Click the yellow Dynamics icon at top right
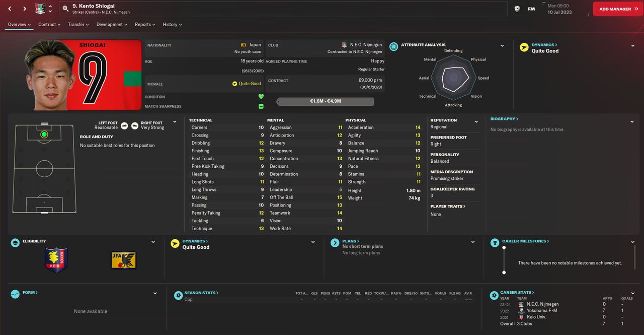Image resolution: width=644 pixels, height=335 pixels. [524, 47]
